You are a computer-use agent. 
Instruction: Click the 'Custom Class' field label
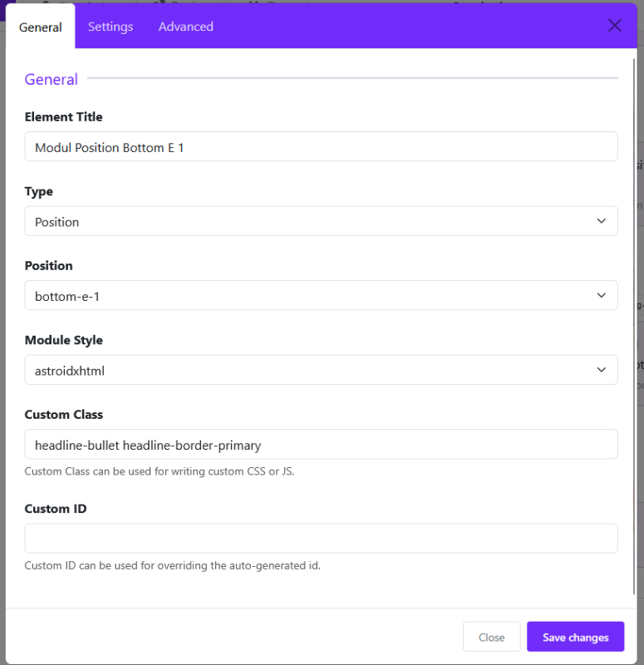[x=64, y=414]
